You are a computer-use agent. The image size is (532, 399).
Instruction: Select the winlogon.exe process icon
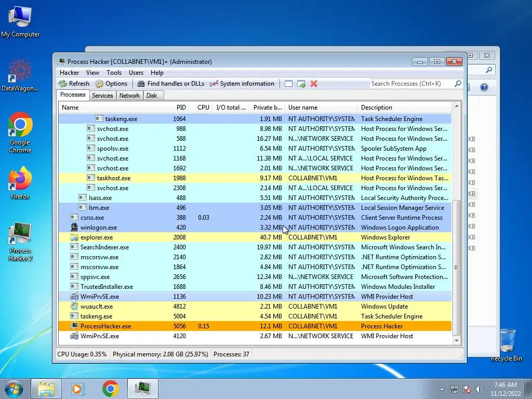pyautogui.click(x=74, y=228)
